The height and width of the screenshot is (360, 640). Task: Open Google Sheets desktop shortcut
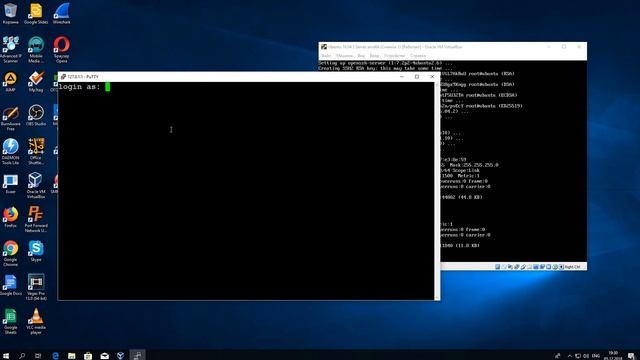pyautogui.click(x=11, y=321)
